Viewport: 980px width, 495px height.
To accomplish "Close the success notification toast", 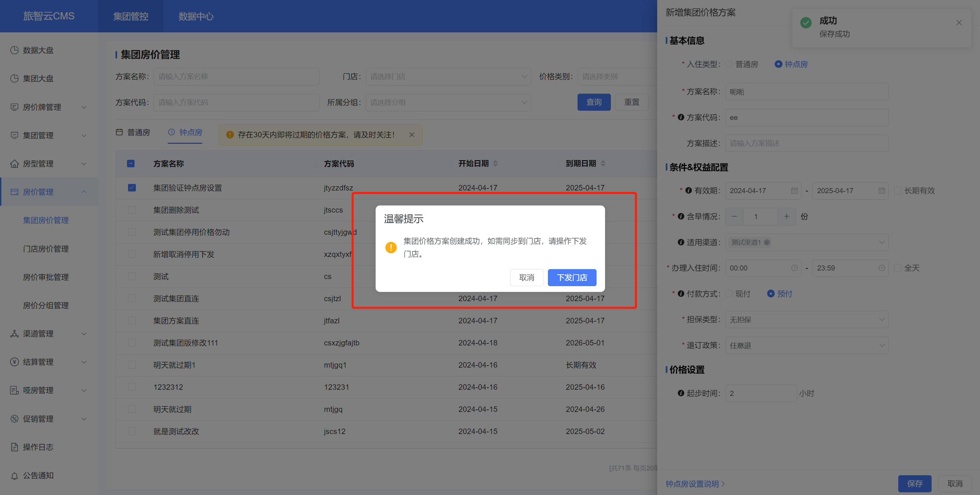I will point(959,22).
